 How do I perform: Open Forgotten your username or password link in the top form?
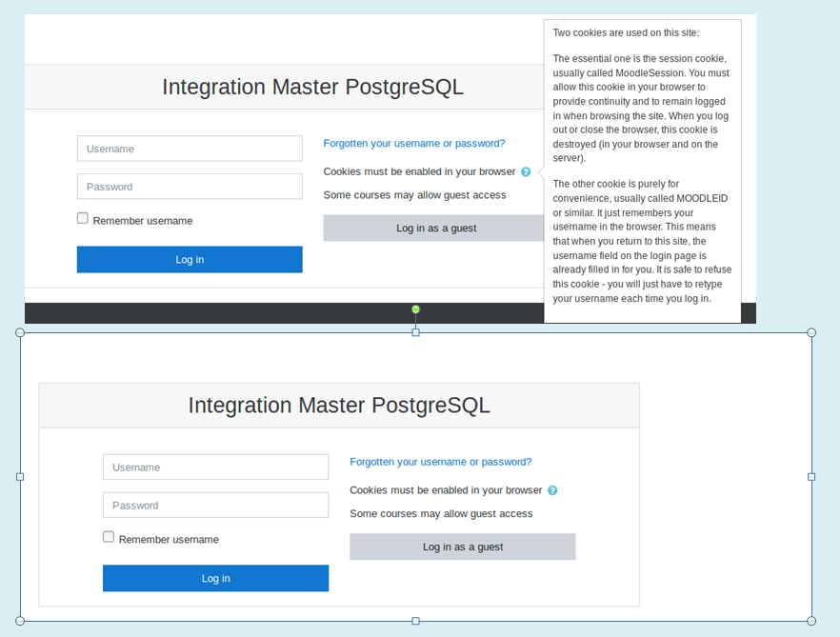(x=414, y=143)
